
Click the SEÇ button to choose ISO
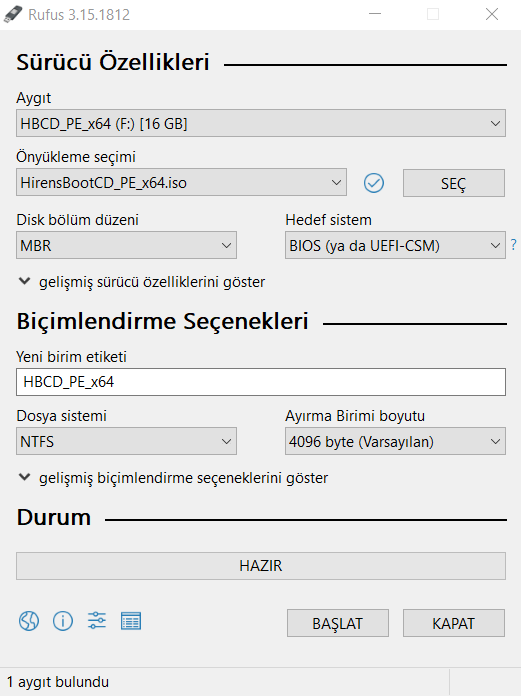click(x=454, y=183)
